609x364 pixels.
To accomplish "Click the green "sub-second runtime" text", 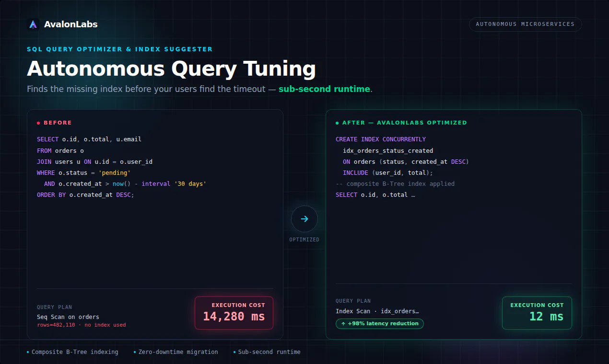I will pyautogui.click(x=324, y=89).
